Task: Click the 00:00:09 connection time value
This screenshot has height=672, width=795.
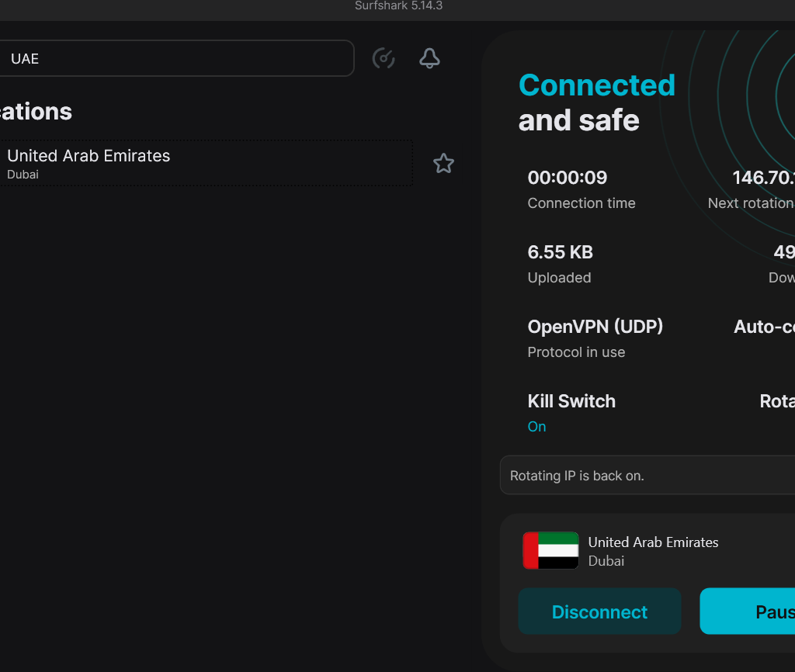Action: 568,178
